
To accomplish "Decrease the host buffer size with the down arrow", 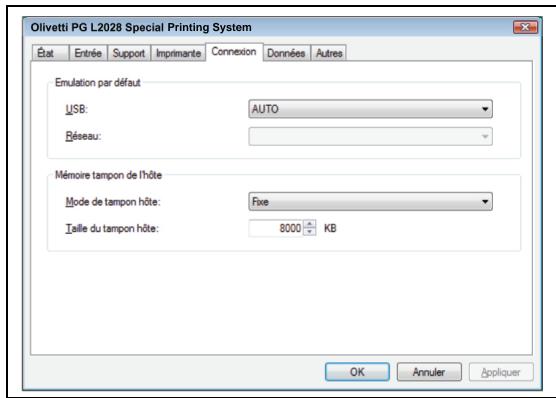I will [x=310, y=232].
